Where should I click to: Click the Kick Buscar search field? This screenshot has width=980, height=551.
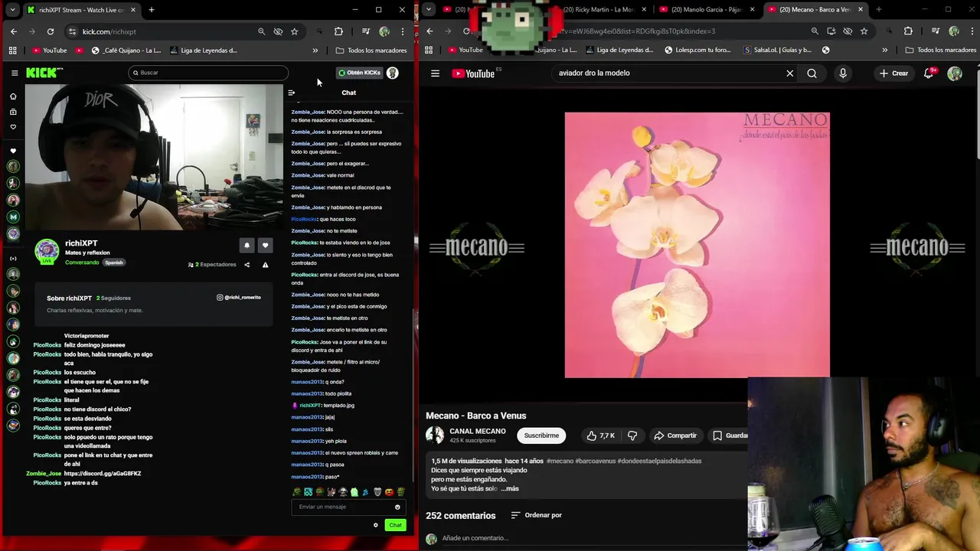[208, 73]
